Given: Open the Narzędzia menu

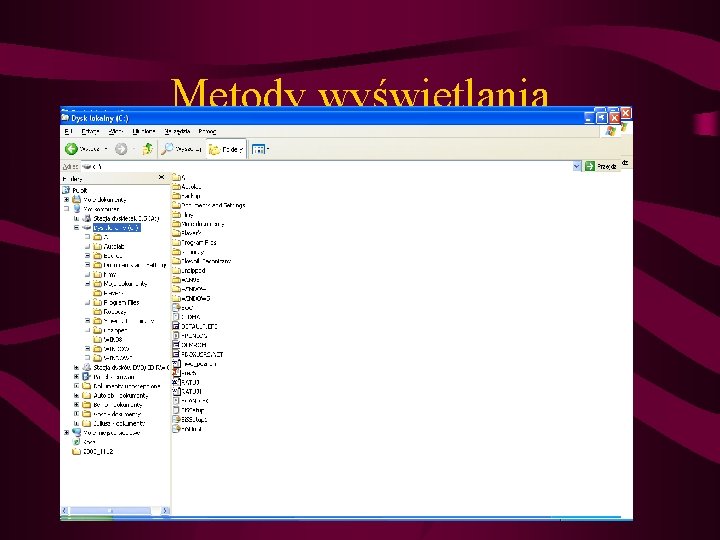Looking at the screenshot, I should point(177,131).
